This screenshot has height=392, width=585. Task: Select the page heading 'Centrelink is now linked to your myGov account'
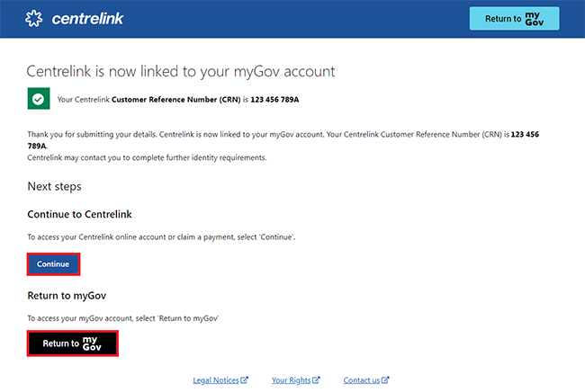(x=181, y=71)
